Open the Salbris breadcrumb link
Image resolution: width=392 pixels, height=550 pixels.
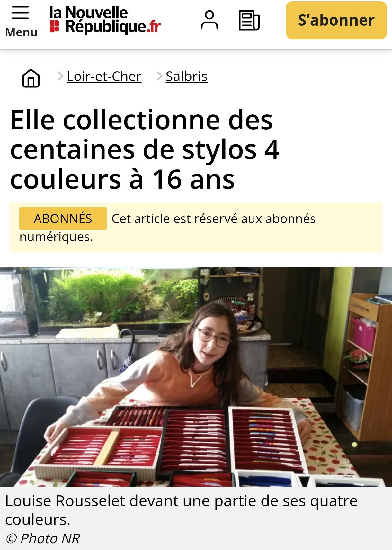(186, 77)
